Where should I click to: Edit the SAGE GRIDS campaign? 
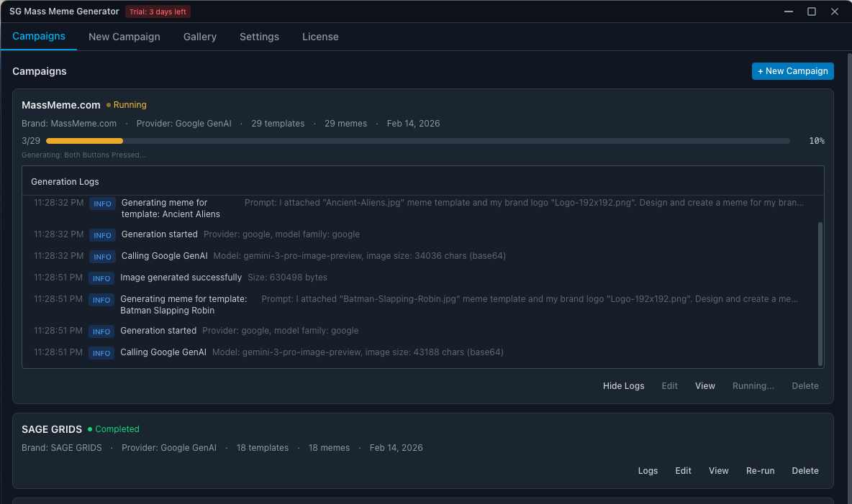click(683, 470)
